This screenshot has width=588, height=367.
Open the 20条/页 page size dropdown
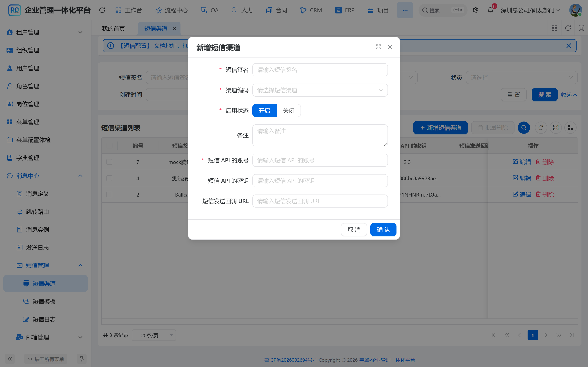[x=154, y=335]
